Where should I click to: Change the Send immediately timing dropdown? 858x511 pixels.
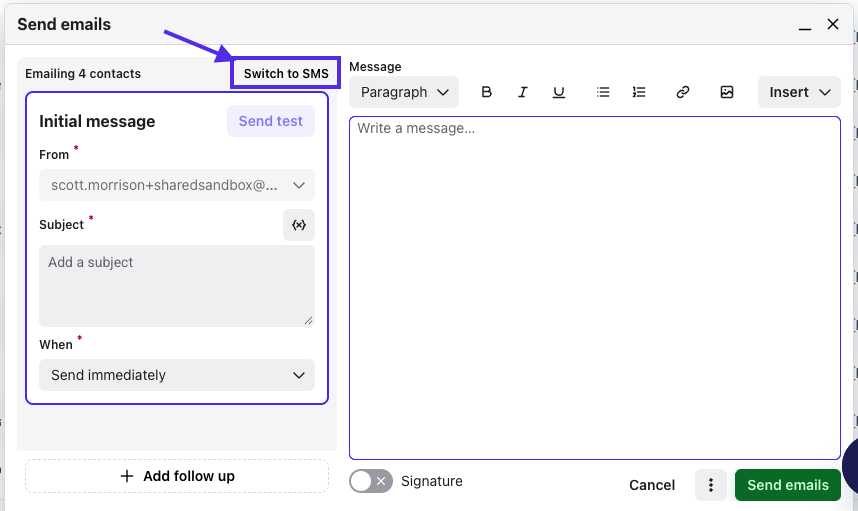[177, 375]
